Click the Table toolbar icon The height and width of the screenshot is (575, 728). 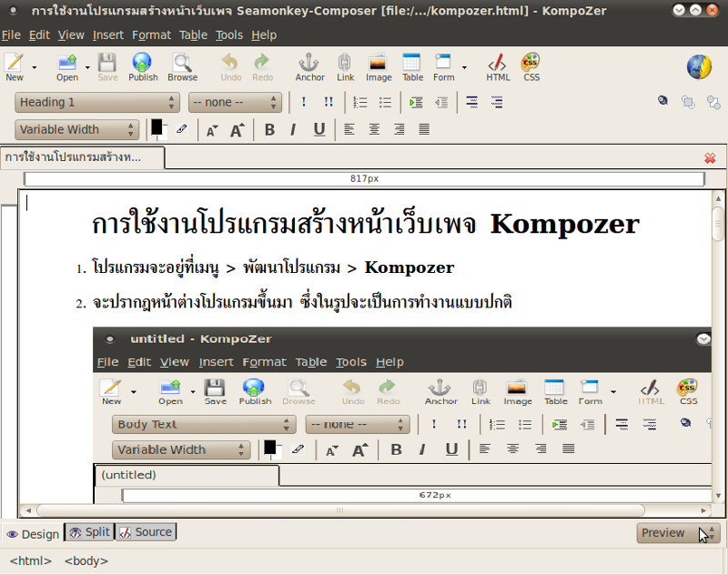412,67
